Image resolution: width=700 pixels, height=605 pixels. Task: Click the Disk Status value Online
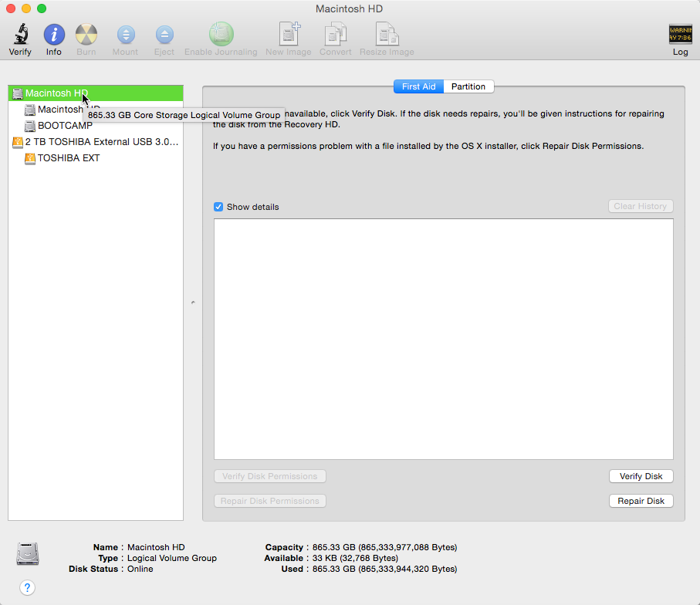pyautogui.click(x=140, y=569)
